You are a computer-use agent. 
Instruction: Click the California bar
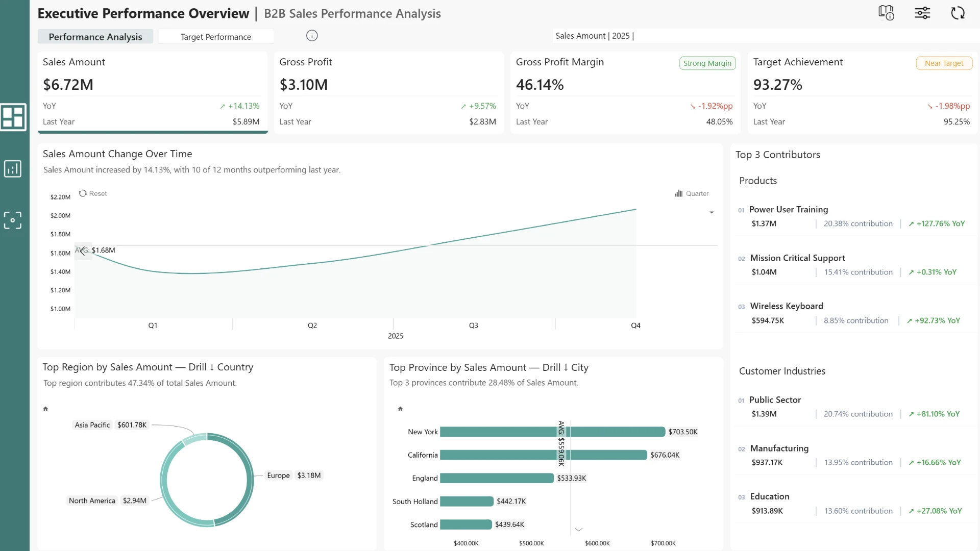pos(544,455)
